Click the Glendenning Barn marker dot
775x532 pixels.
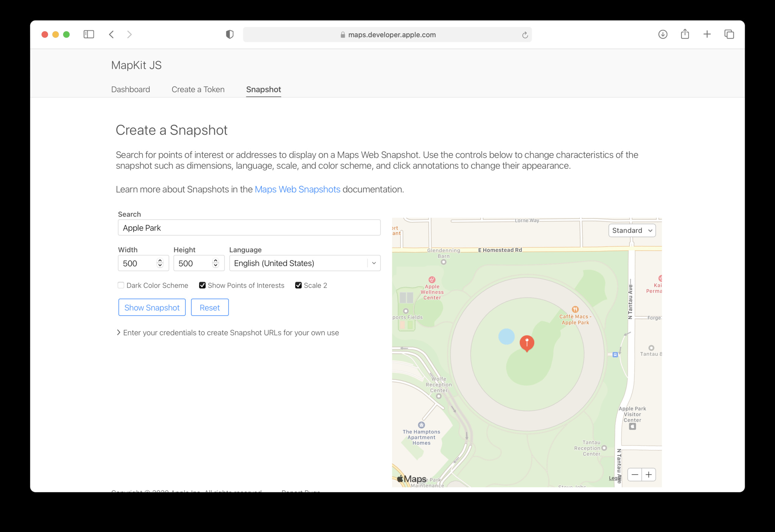(x=444, y=262)
